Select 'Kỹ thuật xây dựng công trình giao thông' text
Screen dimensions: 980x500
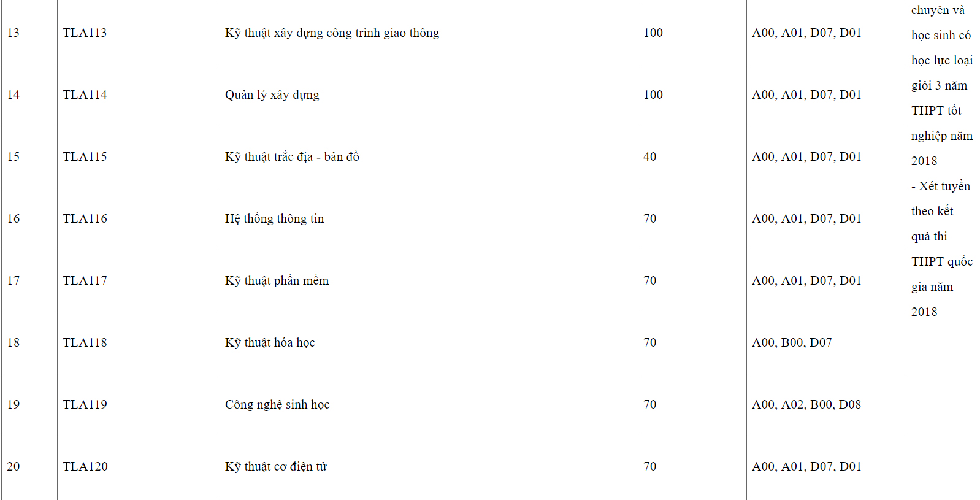(x=332, y=33)
